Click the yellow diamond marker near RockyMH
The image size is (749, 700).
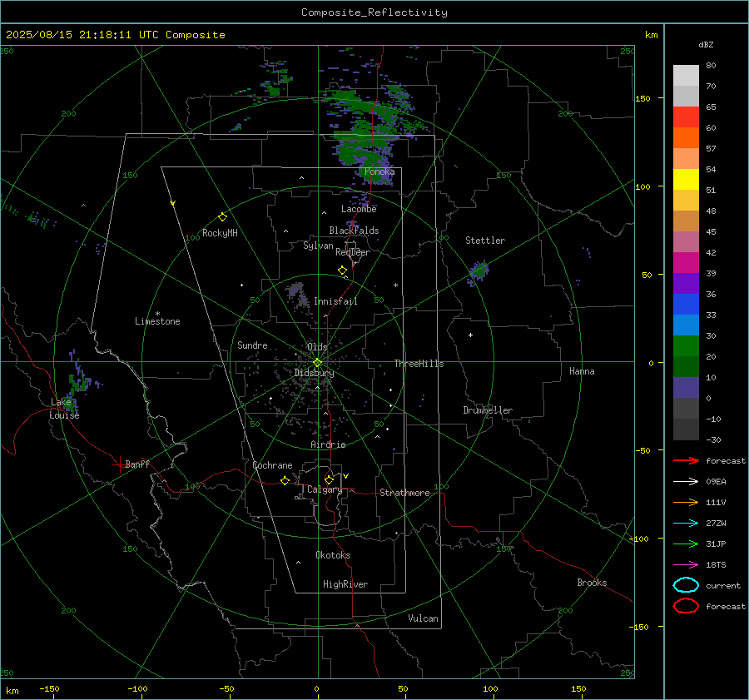(222, 217)
